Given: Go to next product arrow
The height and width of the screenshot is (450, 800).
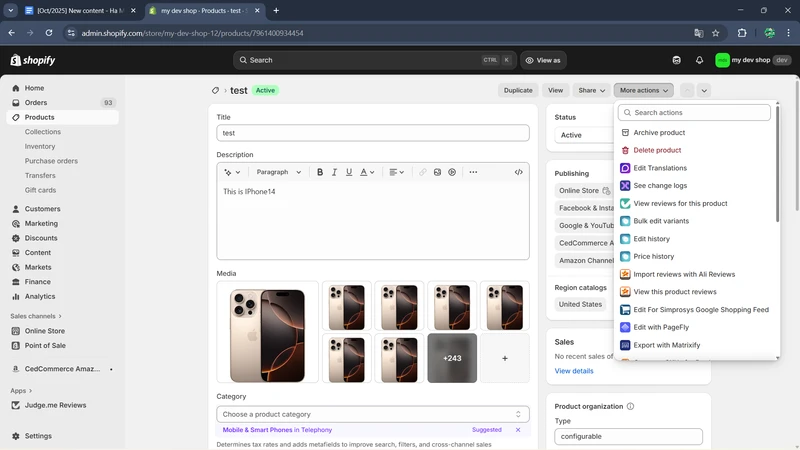Looking at the screenshot, I should click(704, 90).
